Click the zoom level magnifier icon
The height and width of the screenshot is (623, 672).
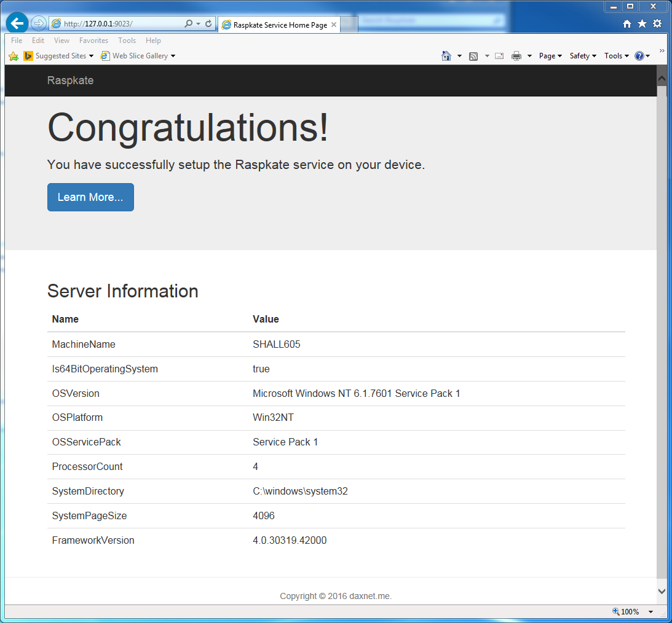pos(616,611)
